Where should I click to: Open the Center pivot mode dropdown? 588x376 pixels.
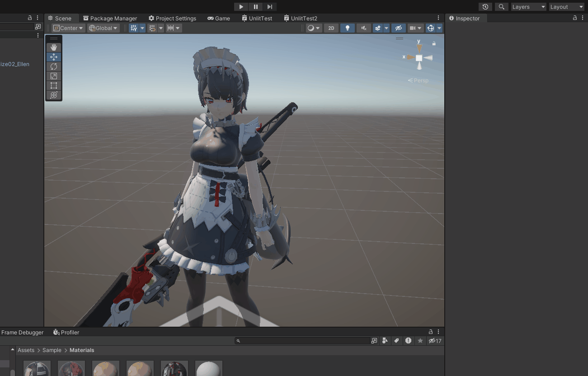68,28
